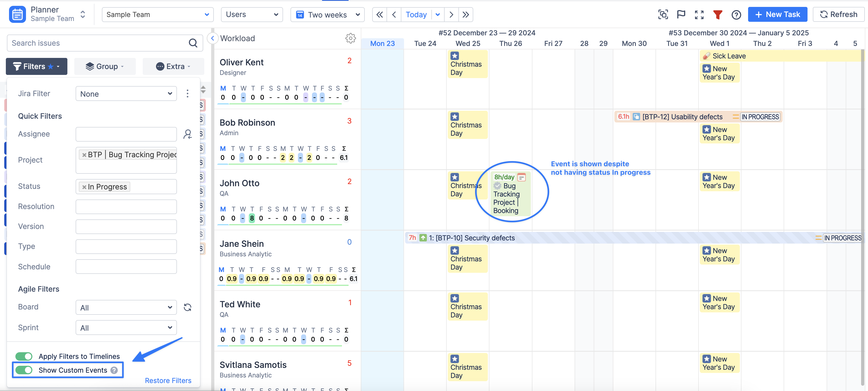Image resolution: width=868 pixels, height=391 pixels.
Task: Open the Extra menu
Action: pyautogui.click(x=173, y=66)
